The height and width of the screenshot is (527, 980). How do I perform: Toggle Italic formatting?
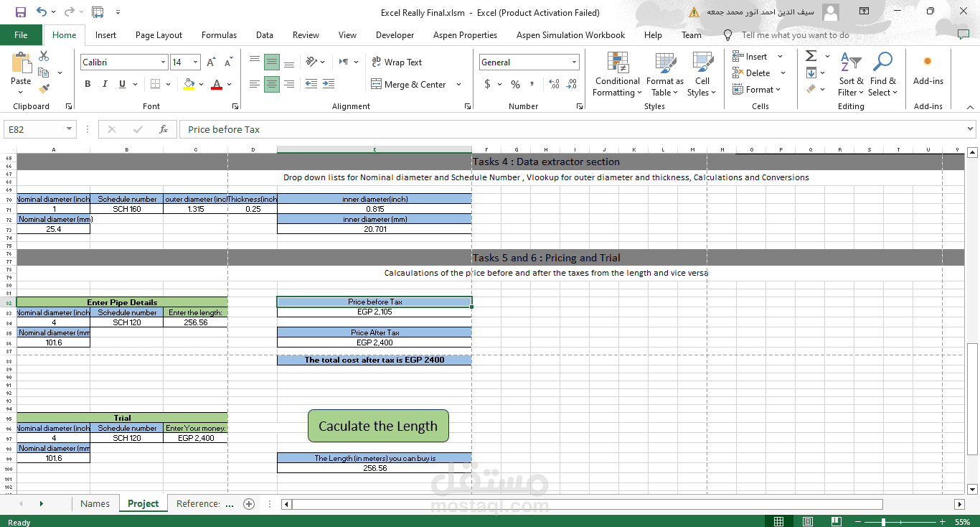tap(105, 84)
